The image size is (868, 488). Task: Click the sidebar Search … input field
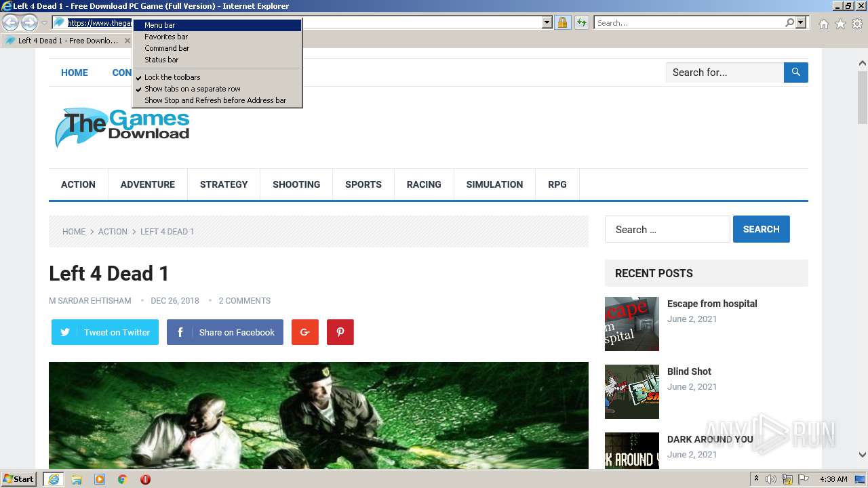click(x=667, y=229)
